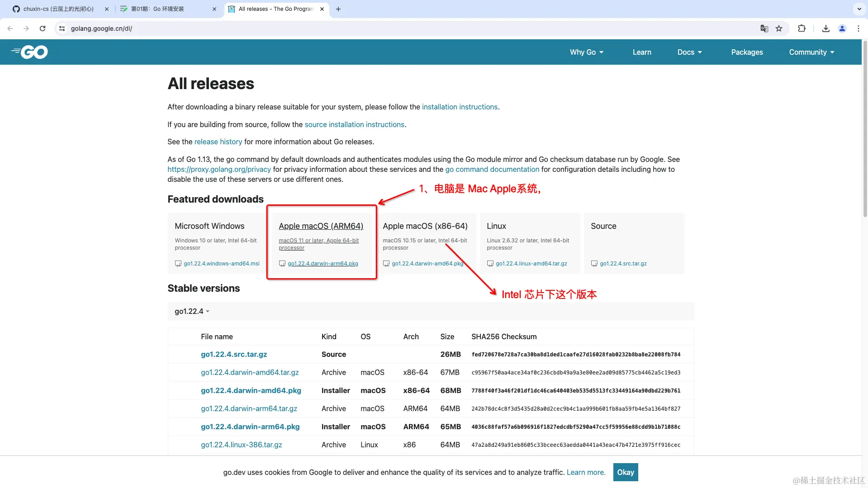Download go1.22.4.darwin-arm64.tar.gz in table
868x488 pixels.
pos(249,409)
